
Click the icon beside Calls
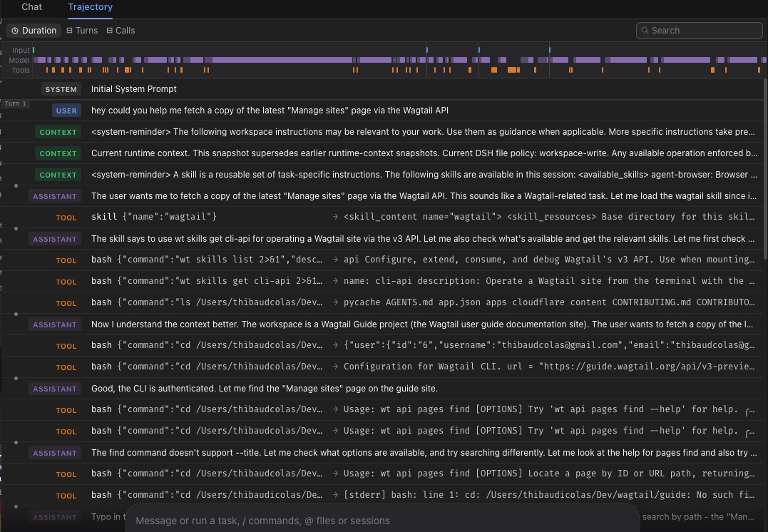pos(110,31)
